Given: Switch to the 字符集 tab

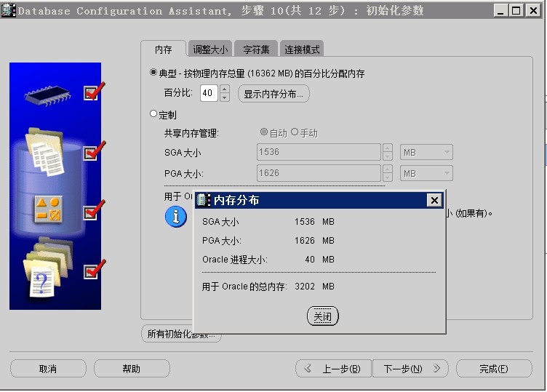Looking at the screenshot, I should pos(256,49).
